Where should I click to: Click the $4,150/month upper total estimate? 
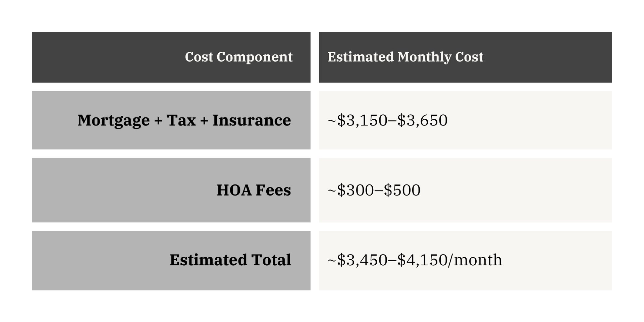coord(449,260)
